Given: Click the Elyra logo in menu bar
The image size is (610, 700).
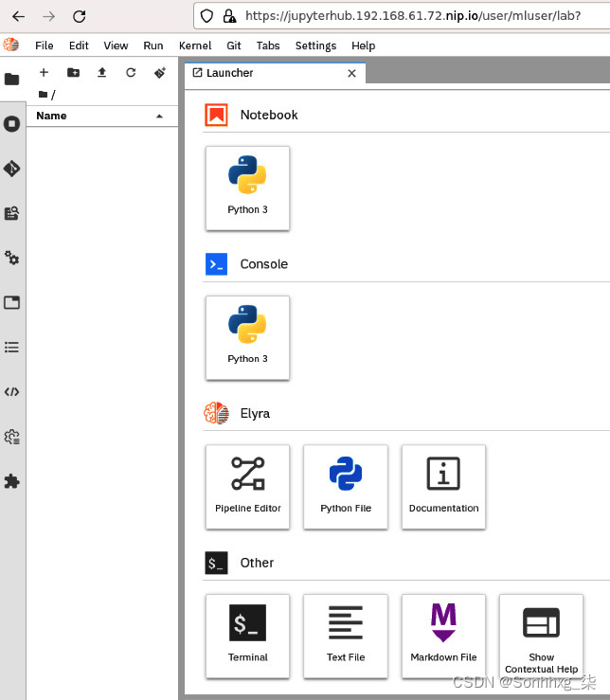Looking at the screenshot, I should (x=11, y=45).
